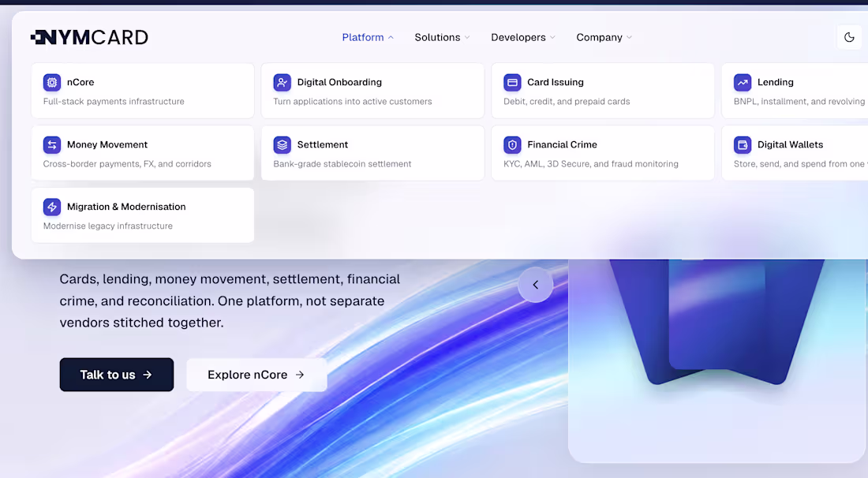Expand the Company dropdown chevron

pyautogui.click(x=629, y=38)
